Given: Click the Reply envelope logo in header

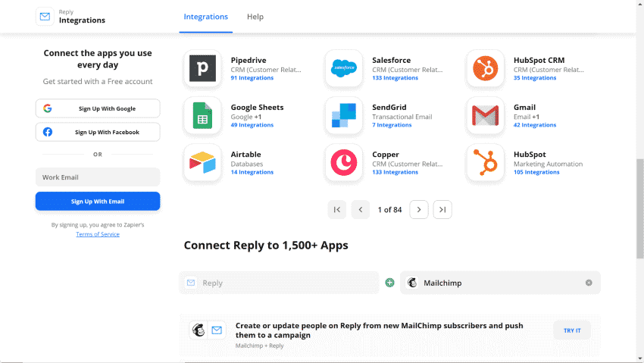Looking at the screenshot, I should [45, 17].
